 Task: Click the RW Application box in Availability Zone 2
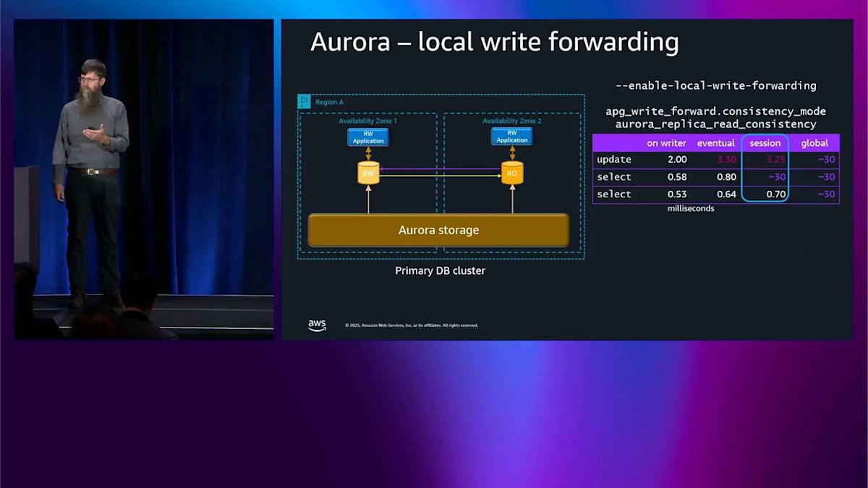(x=512, y=137)
